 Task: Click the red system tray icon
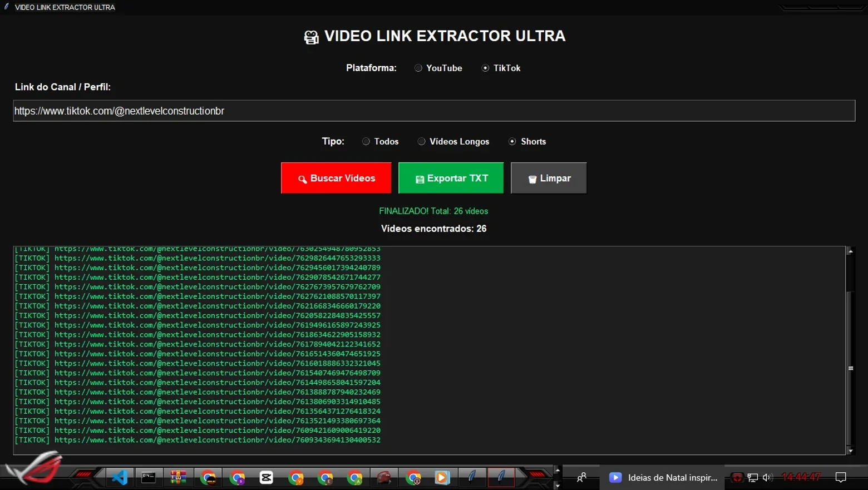coord(737,477)
